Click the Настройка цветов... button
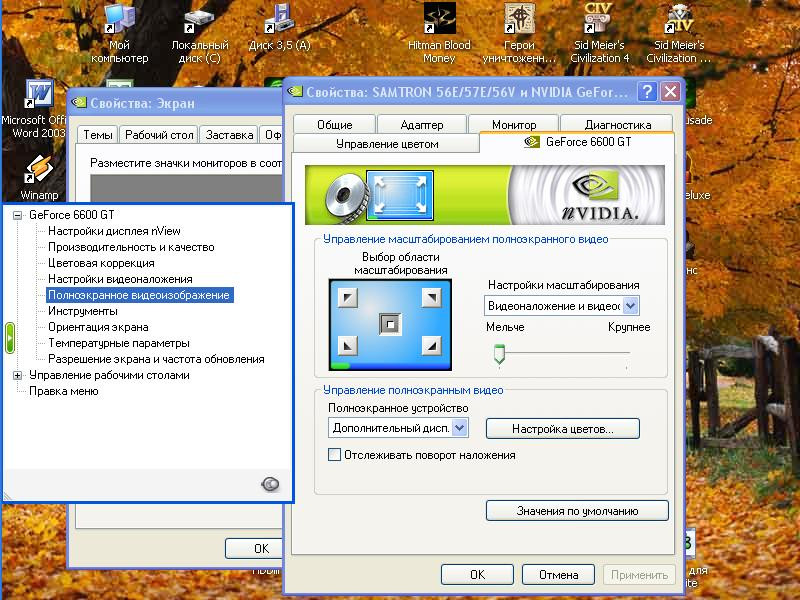This screenshot has width=800, height=600. pos(562,429)
